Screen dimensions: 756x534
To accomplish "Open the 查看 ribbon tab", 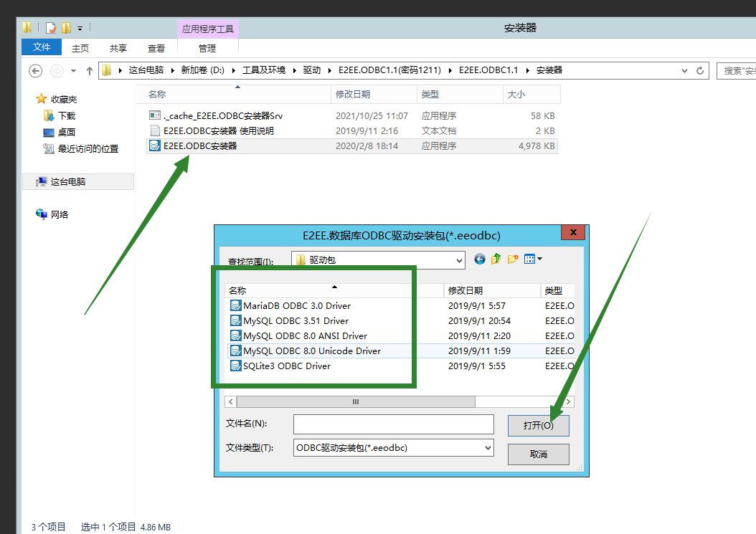I will tap(156, 48).
